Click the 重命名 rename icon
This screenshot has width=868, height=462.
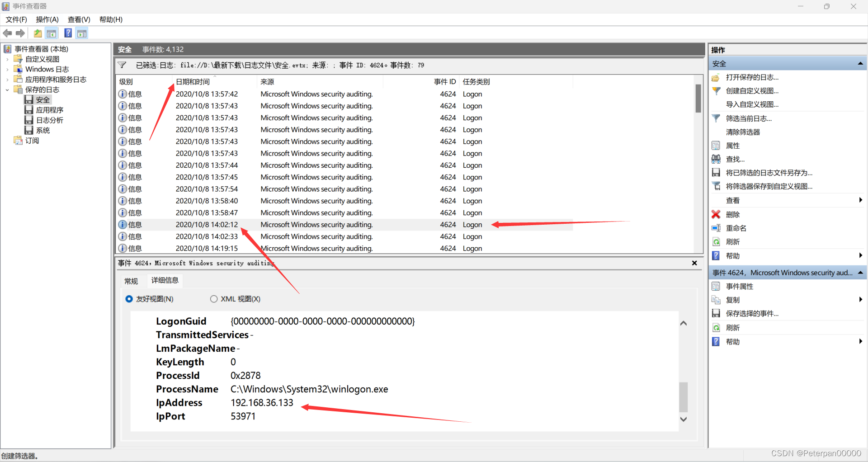[x=716, y=228]
